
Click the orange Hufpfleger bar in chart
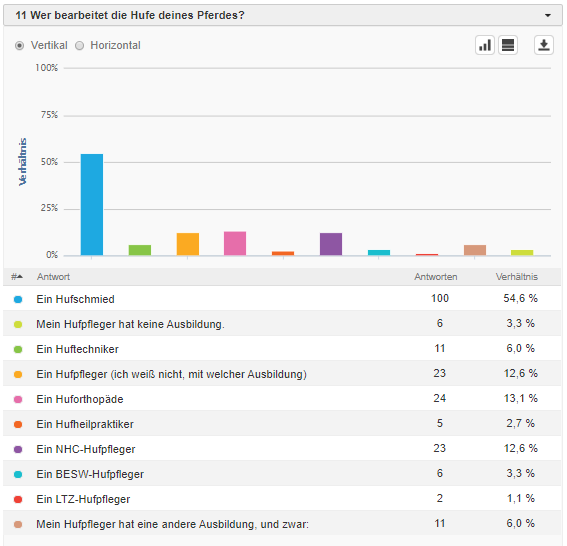[188, 244]
